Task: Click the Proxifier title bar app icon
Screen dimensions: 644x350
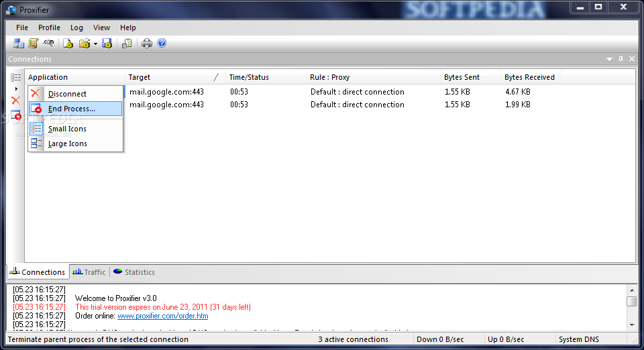Action: coord(11,9)
